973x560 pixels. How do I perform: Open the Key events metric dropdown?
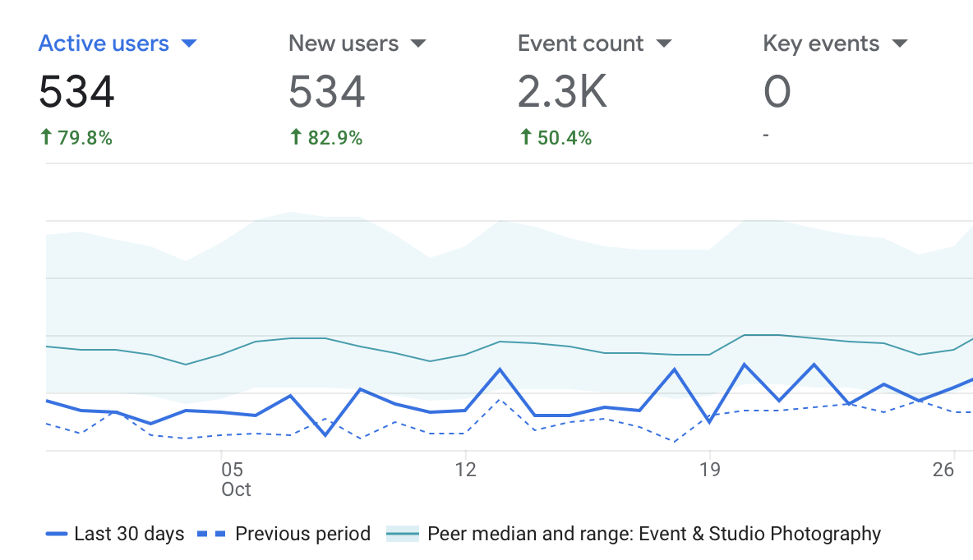tap(900, 44)
